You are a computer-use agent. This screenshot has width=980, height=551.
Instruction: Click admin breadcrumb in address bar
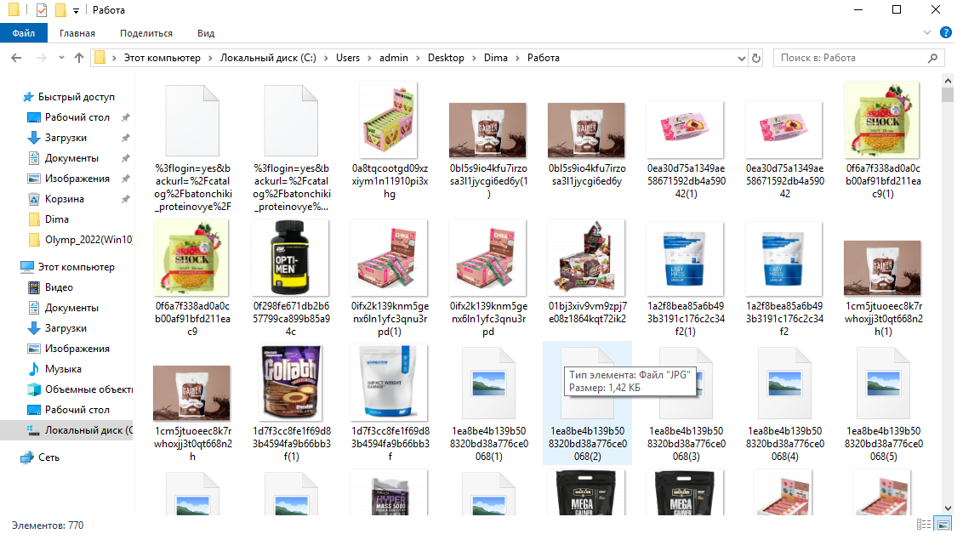point(394,58)
